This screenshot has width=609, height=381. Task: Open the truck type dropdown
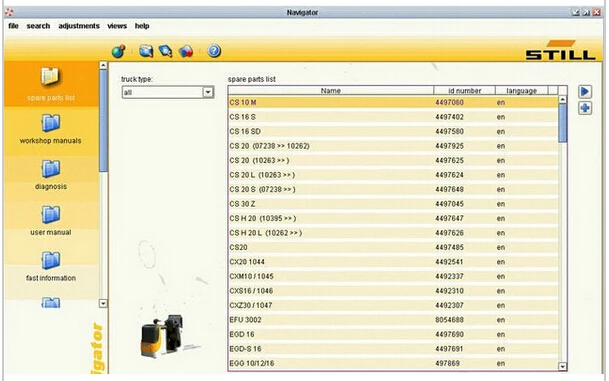click(208, 92)
